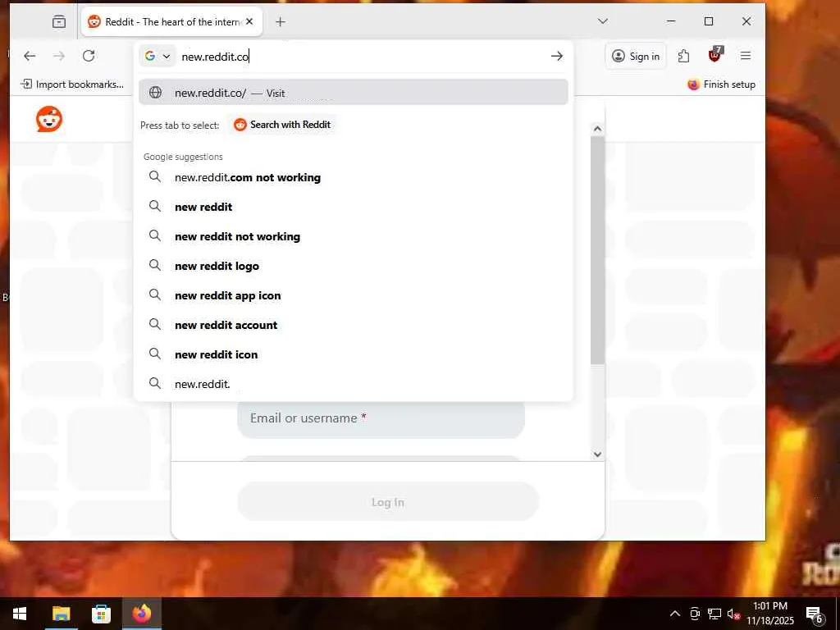Click the Reddit logo on the page

(49, 119)
